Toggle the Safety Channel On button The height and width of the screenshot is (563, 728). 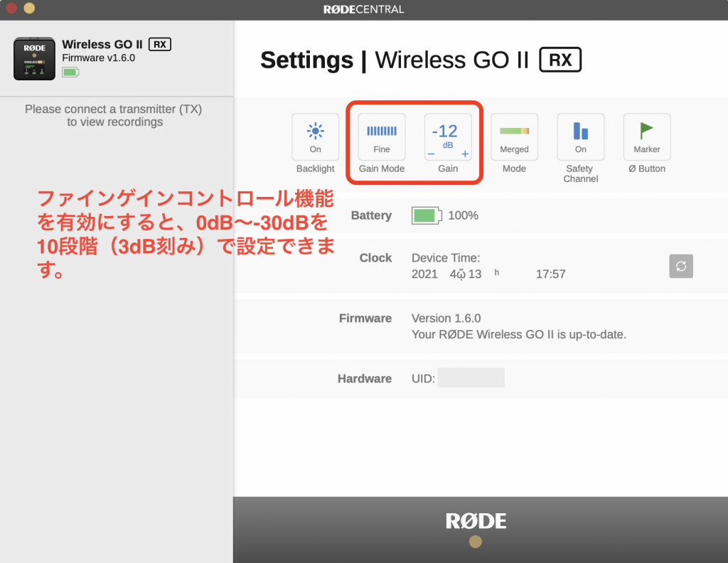point(581,137)
